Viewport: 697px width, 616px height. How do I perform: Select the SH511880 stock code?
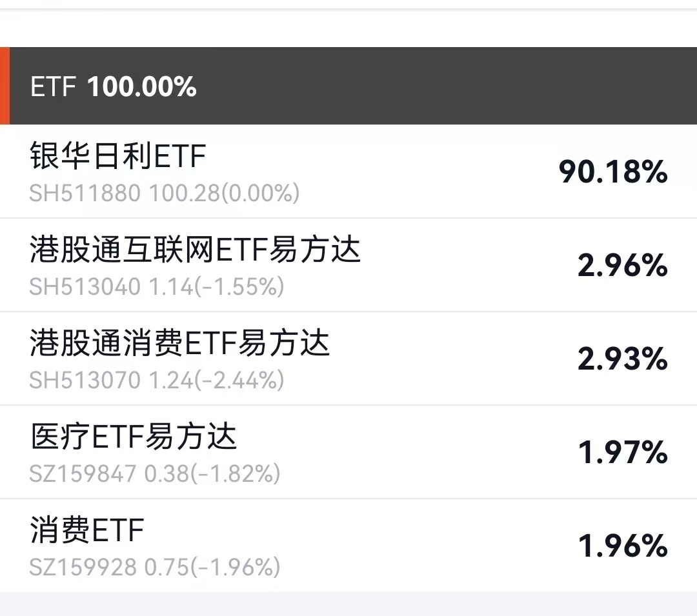[85, 194]
